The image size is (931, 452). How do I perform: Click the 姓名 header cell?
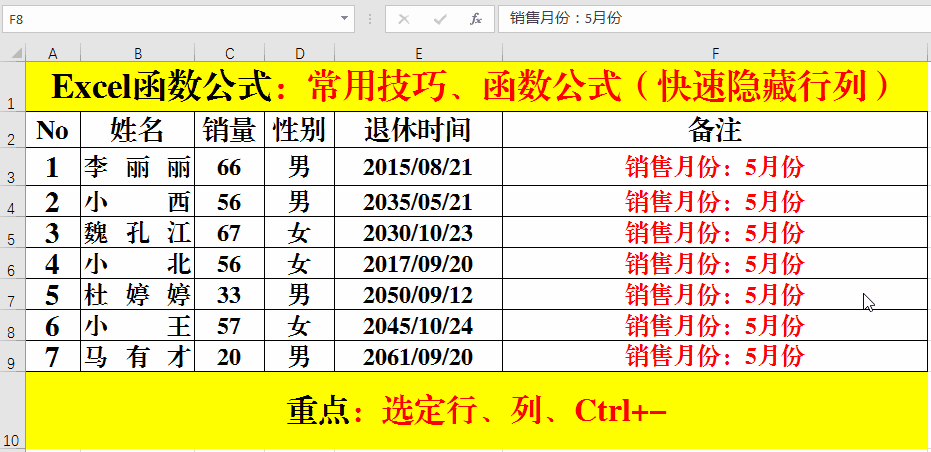[138, 129]
